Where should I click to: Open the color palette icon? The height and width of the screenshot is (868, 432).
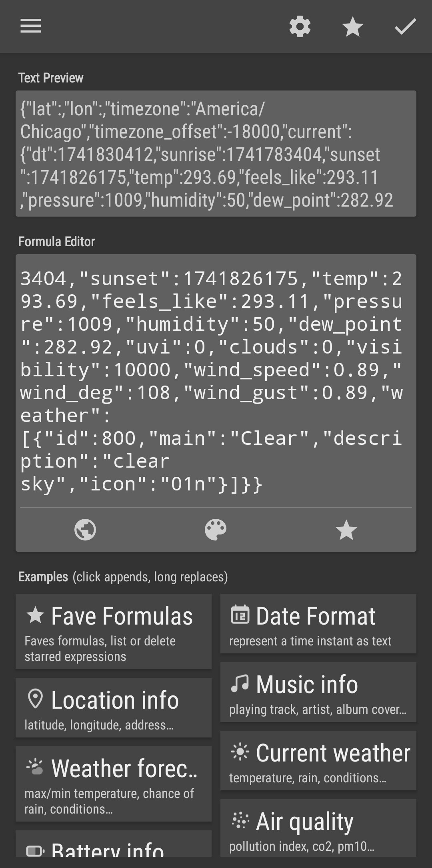pos(216,530)
